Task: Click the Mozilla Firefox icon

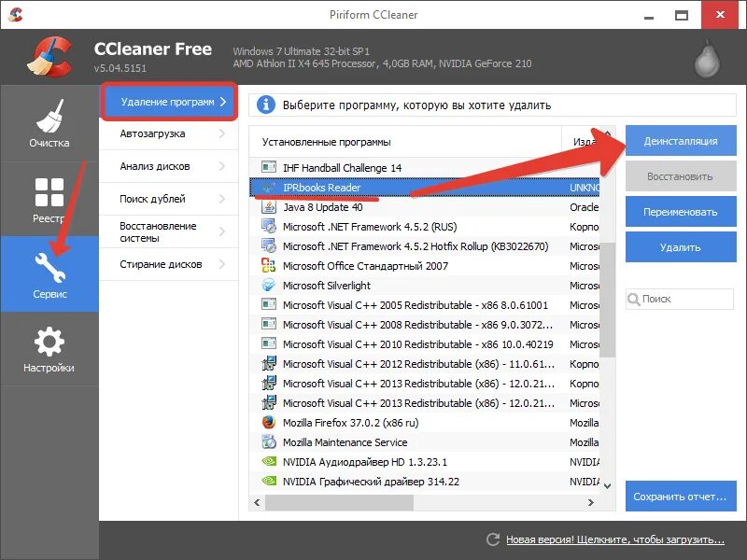Action: click(x=269, y=422)
